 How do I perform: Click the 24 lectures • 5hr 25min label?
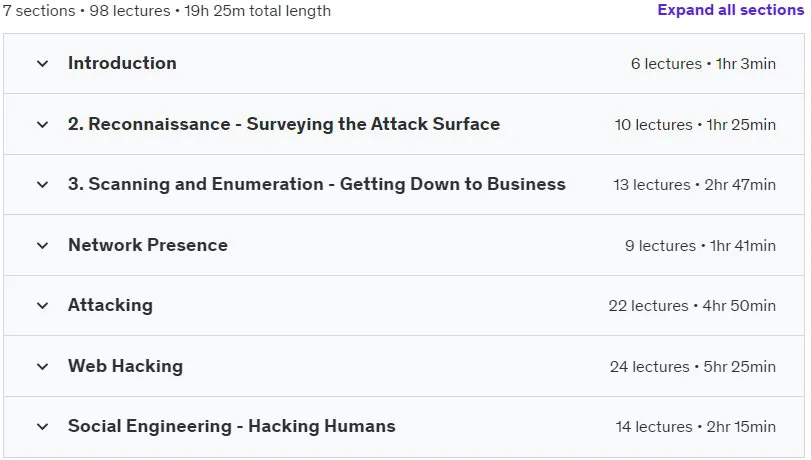693,367
